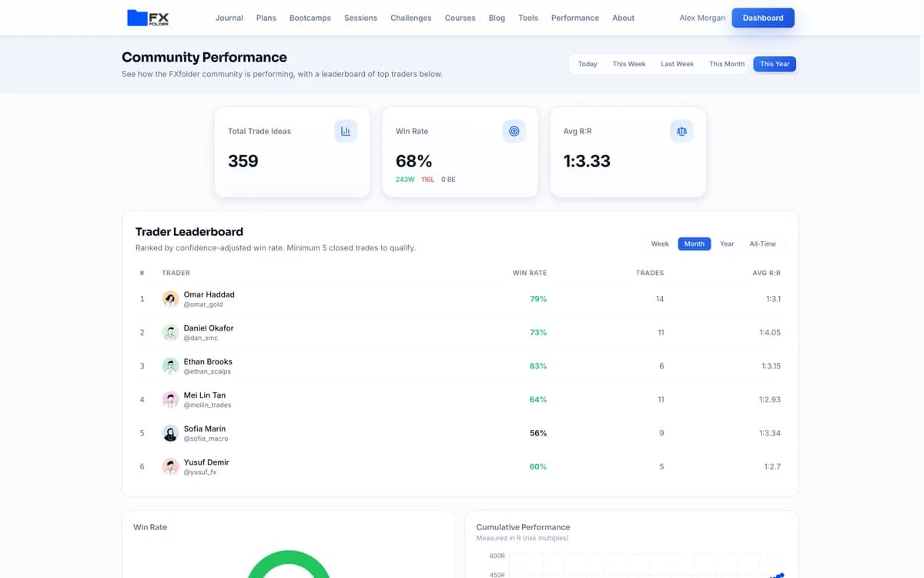Image resolution: width=924 pixels, height=578 pixels.
Task: Click Daniel Okafor's avatar
Action: pyautogui.click(x=171, y=332)
